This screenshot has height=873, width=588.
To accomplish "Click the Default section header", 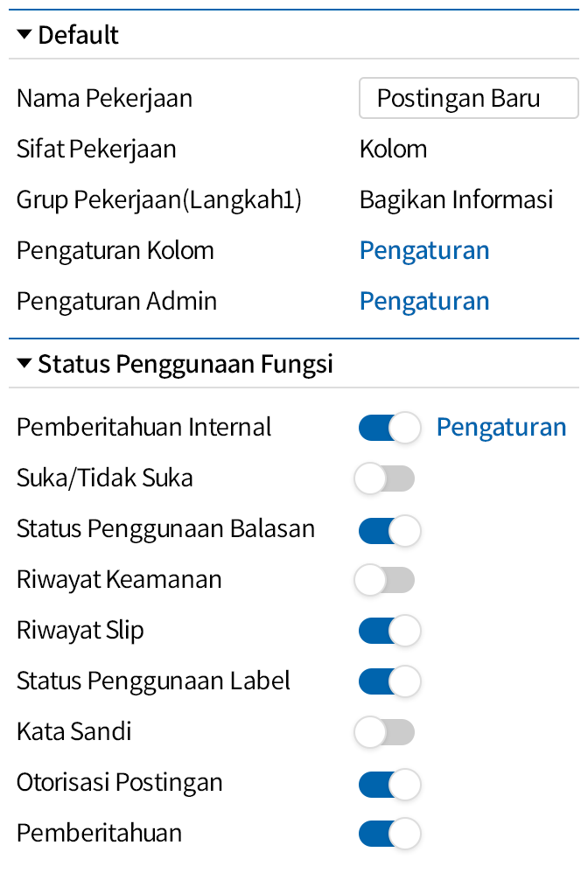I will point(79,35).
